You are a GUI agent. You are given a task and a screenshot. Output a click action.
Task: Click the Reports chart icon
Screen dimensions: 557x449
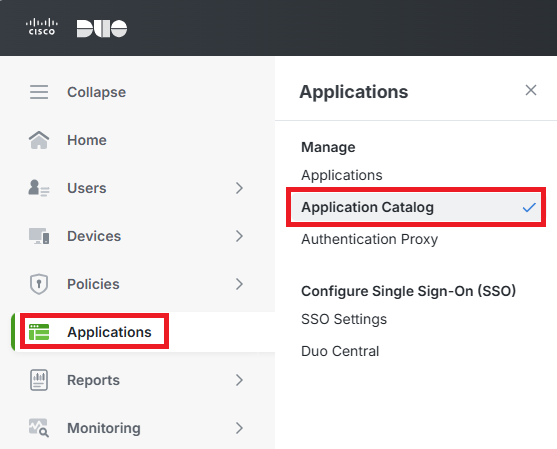coord(39,380)
